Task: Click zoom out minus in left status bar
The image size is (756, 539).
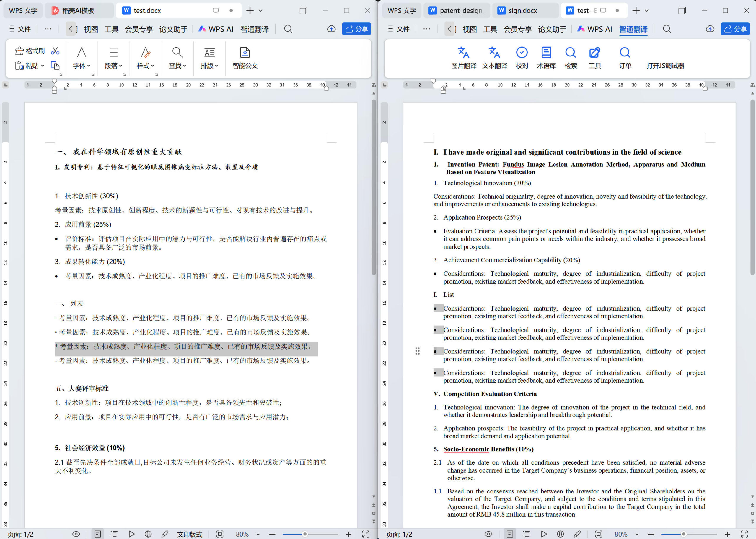Action: tap(272, 534)
